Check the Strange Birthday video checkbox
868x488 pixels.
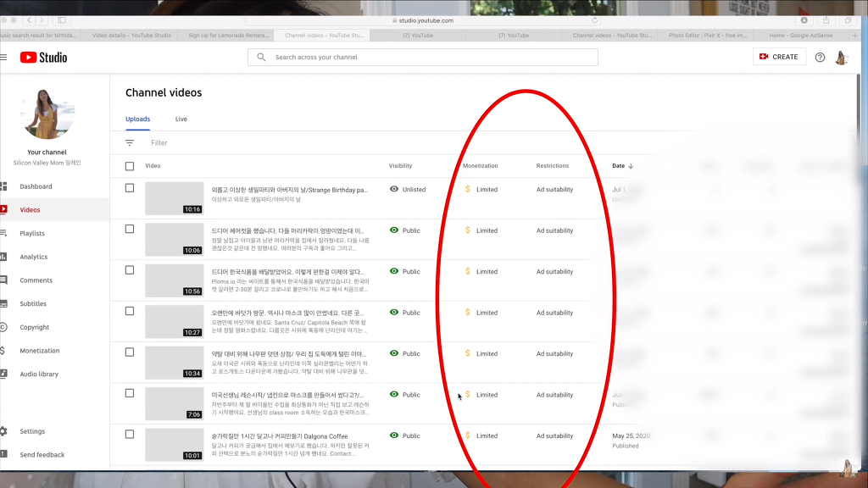point(130,188)
